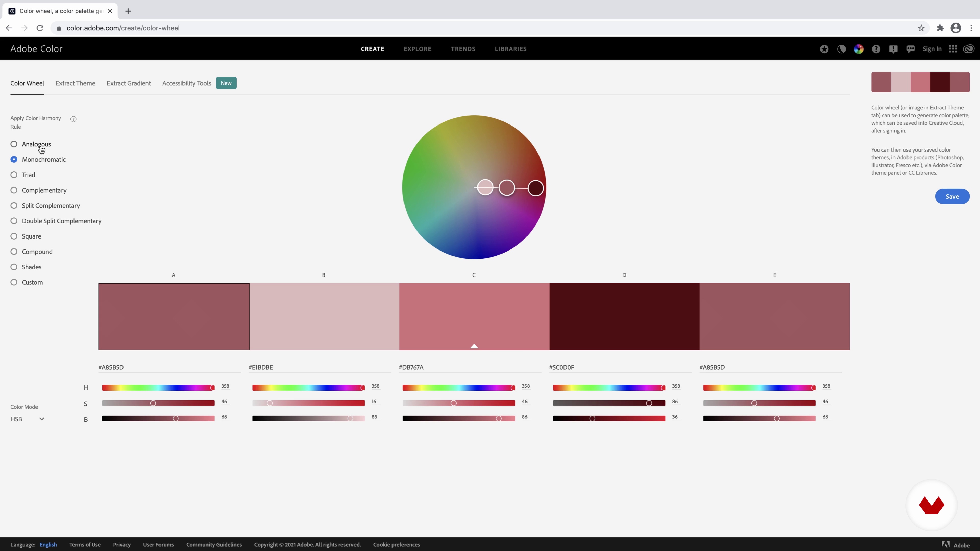Viewport: 980px width, 551px height.
Task: Click the star icon in the Adobe Color header
Action: [x=824, y=49]
